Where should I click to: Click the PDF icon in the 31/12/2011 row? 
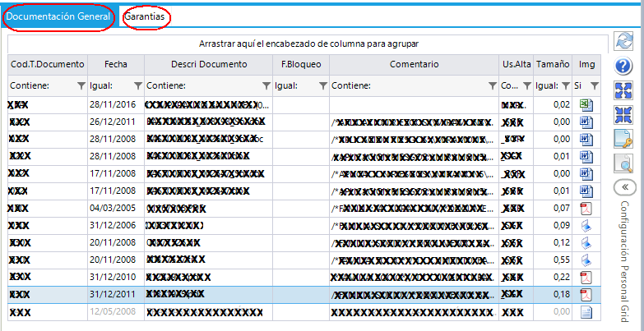click(x=586, y=295)
